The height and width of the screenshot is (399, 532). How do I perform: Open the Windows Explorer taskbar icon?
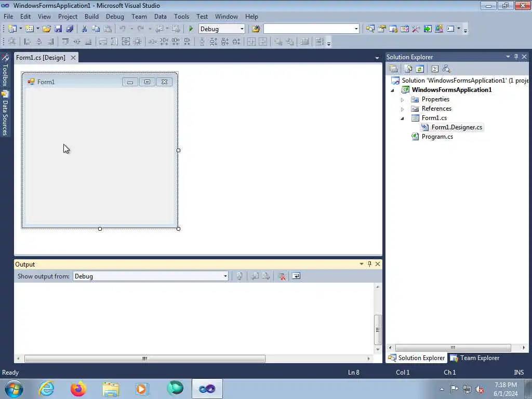click(110, 389)
